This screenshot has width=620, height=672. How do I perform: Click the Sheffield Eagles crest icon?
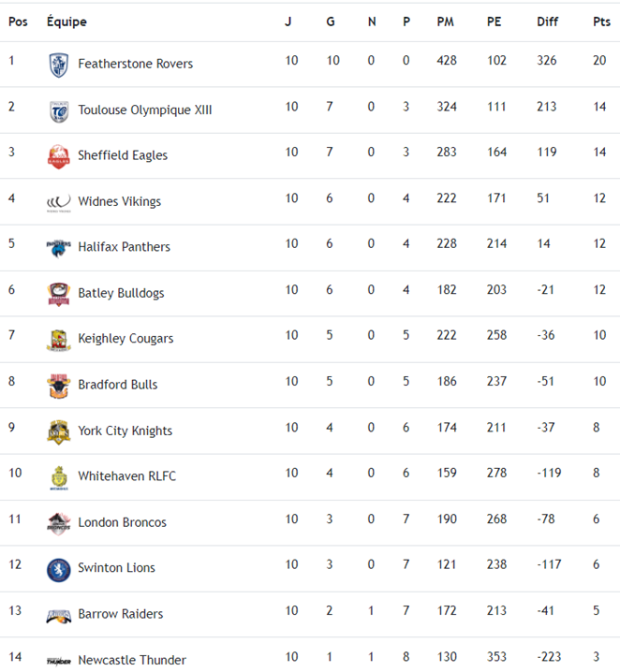pyautogui.click(x=58, y=155)
